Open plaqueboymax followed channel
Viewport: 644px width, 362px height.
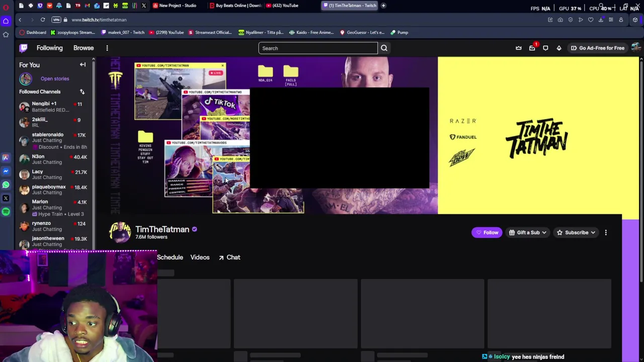click(53, 190)
